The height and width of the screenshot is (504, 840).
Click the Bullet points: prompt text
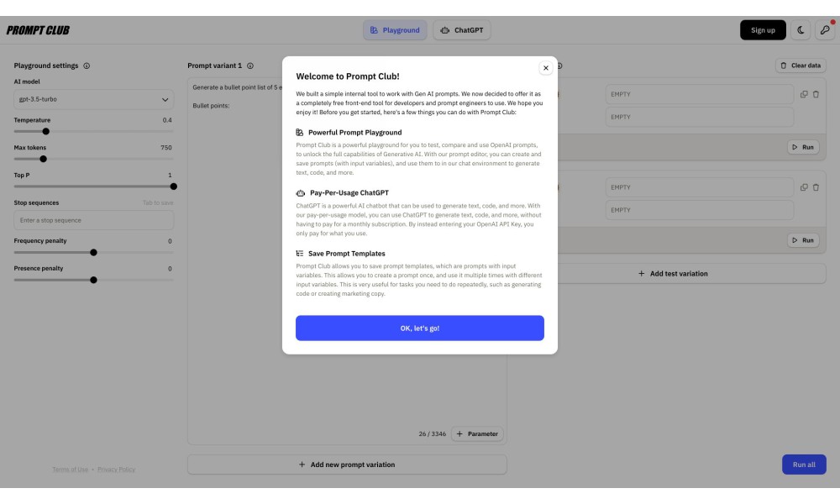(211, 106)
